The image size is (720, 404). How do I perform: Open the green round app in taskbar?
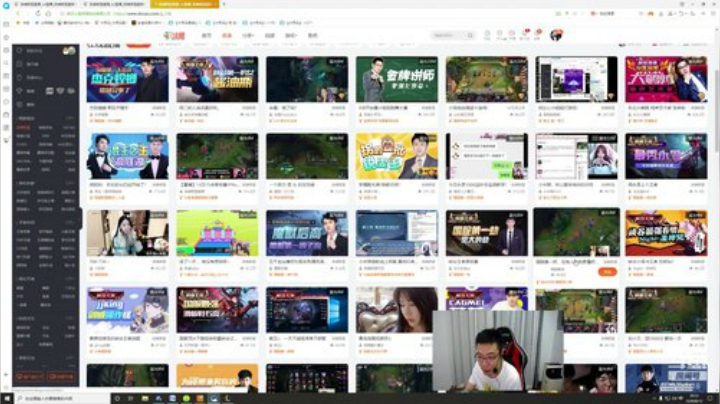click(x=186, y=398)
